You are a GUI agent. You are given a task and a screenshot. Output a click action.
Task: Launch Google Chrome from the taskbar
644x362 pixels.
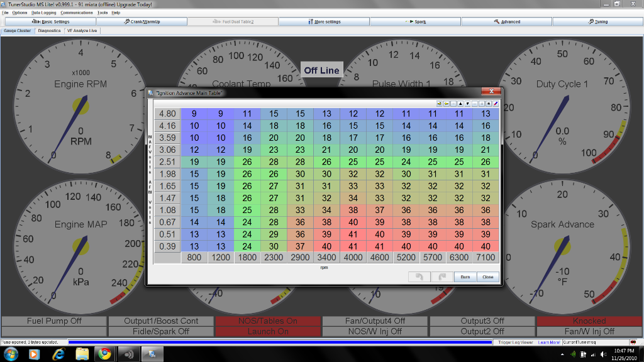105,354
